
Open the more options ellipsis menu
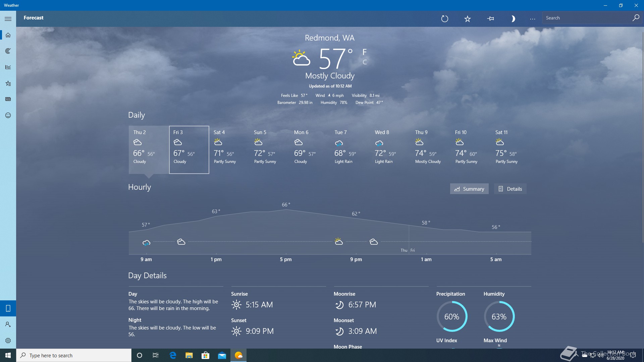click(x=532, y=19)
